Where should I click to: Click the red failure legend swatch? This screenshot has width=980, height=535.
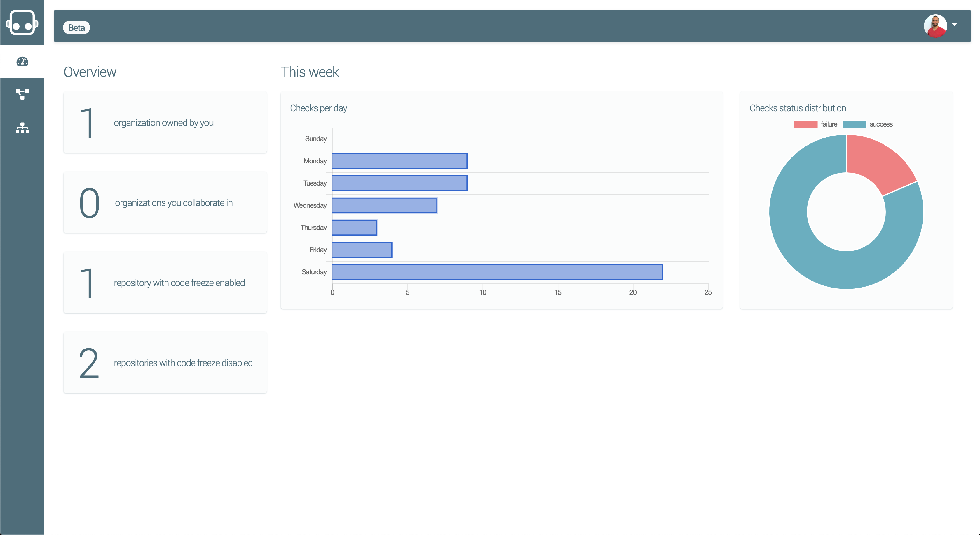click(805, 124)
